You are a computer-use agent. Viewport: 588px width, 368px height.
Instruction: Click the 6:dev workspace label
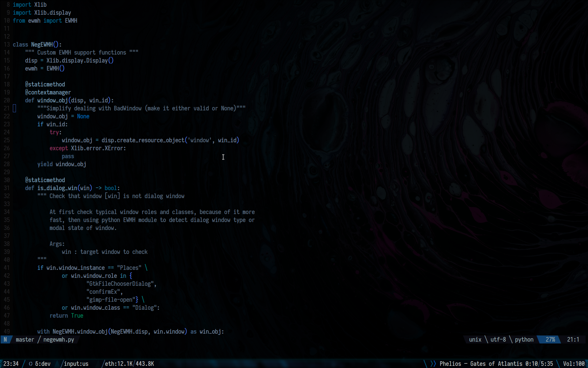tap(43, 364)
